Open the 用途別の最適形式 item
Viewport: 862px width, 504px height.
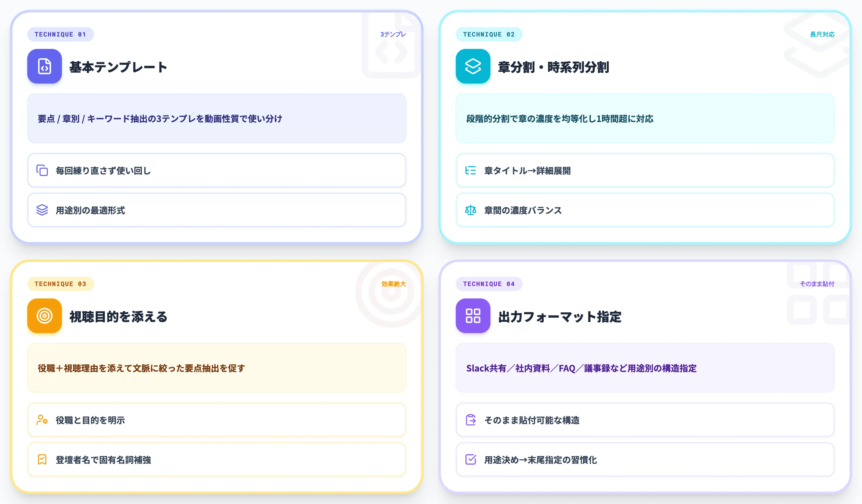(216, 210)
